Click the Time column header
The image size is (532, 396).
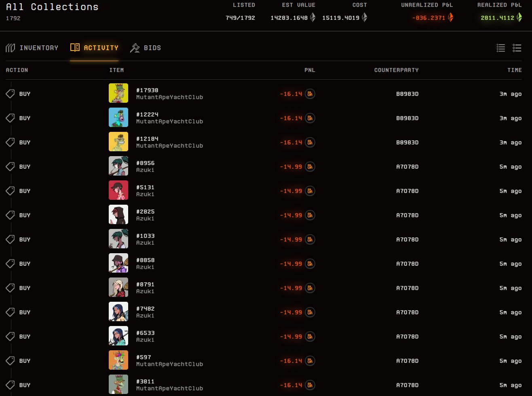515,70
